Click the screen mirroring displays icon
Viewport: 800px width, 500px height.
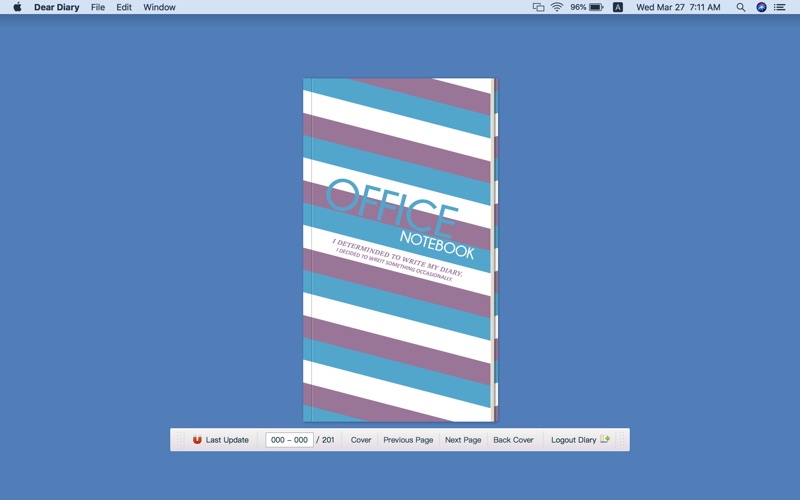point(538,7)
